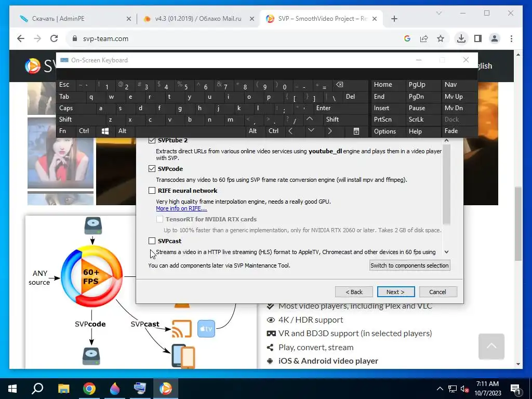Open More info on RIFE link
532x399 pixels.
tap(181, 208)
